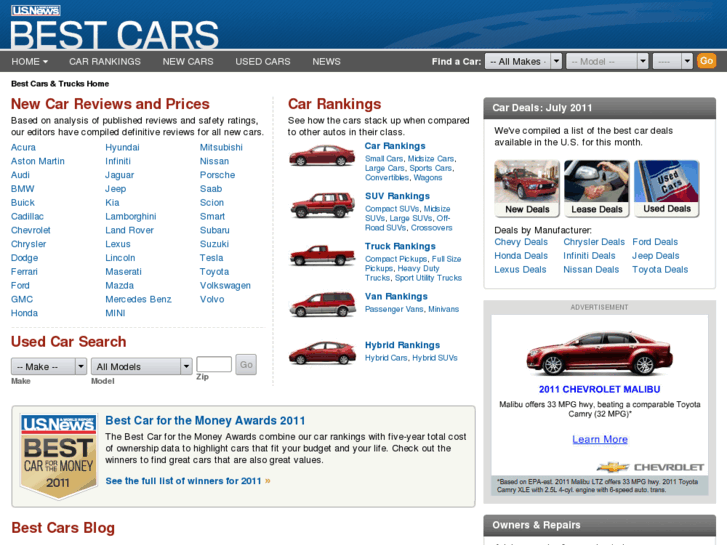Viewport: 727px width, 545px height.
Task: Click See the full list of winners
Action: tap(188, 481)
